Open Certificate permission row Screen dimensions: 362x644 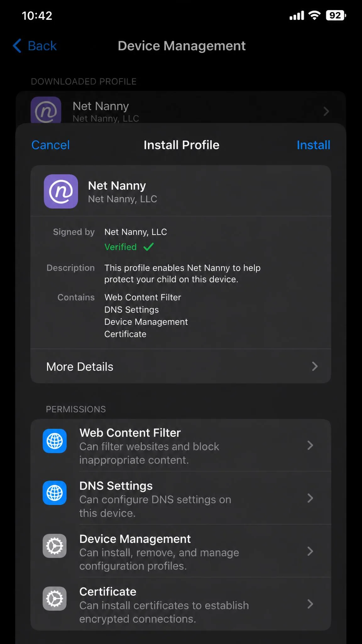pyautogui.click(x=181, y=604)
